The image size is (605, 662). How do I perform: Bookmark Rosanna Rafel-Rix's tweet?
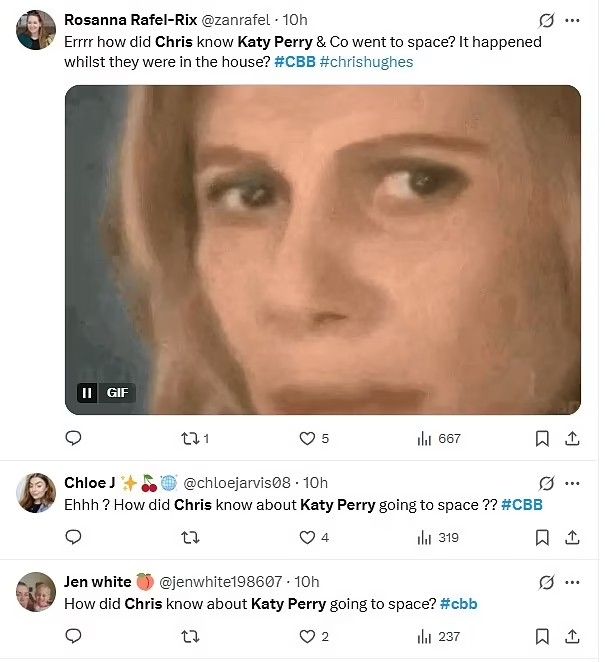point(542,438)
